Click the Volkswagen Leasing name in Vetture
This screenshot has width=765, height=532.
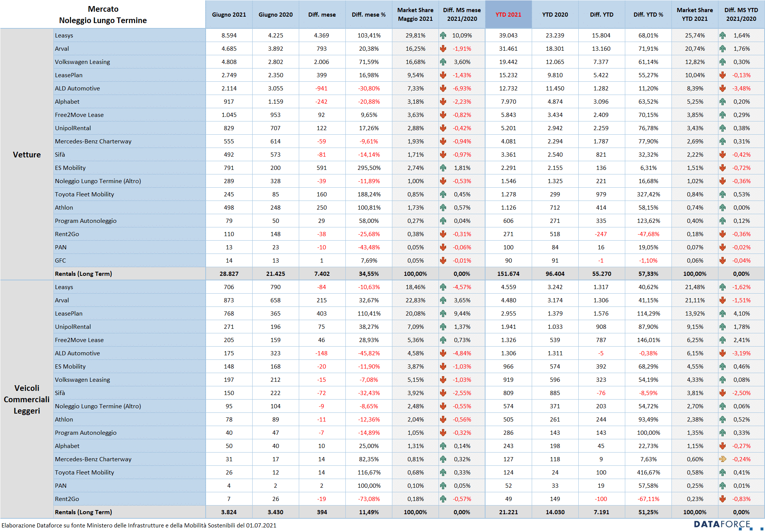pyautogui.click(x=83, y=62)
